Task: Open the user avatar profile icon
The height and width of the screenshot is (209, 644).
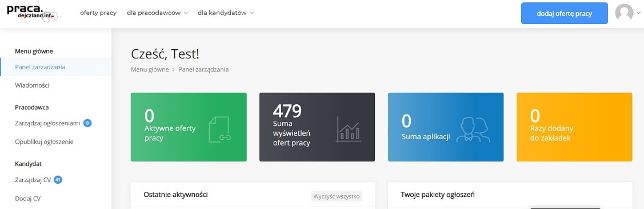Action: coord(624,13)
